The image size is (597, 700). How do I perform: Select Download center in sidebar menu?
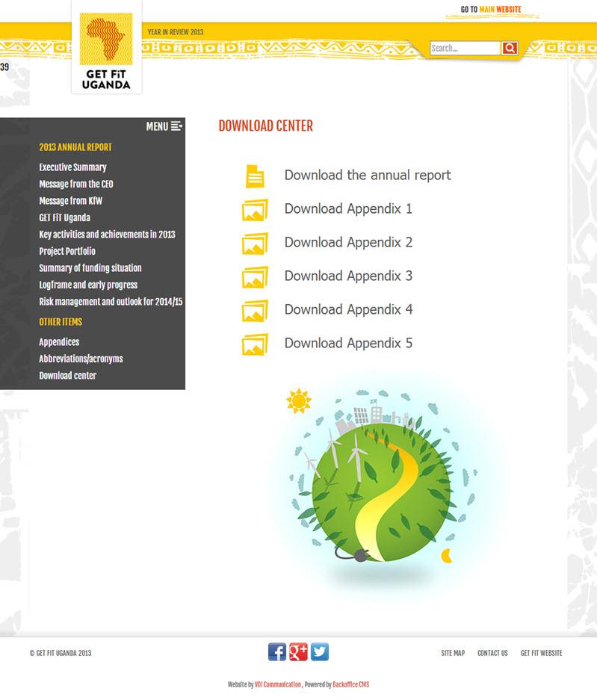pyautogui.click(x=67, y=376)
